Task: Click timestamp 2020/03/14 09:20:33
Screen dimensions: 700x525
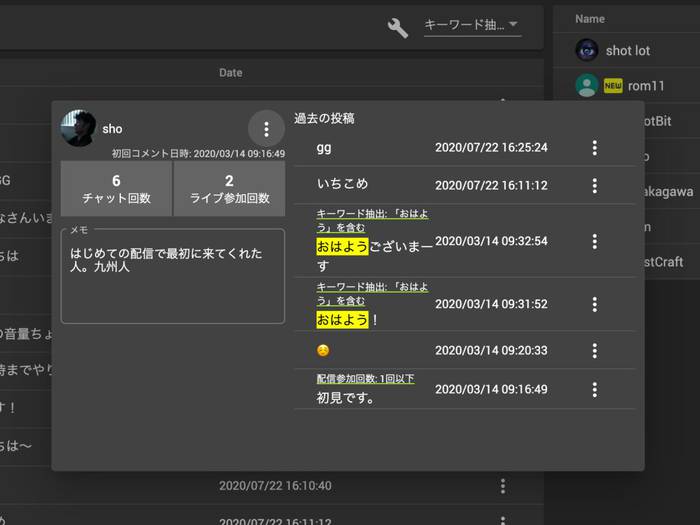Action: tap(491, 350)
